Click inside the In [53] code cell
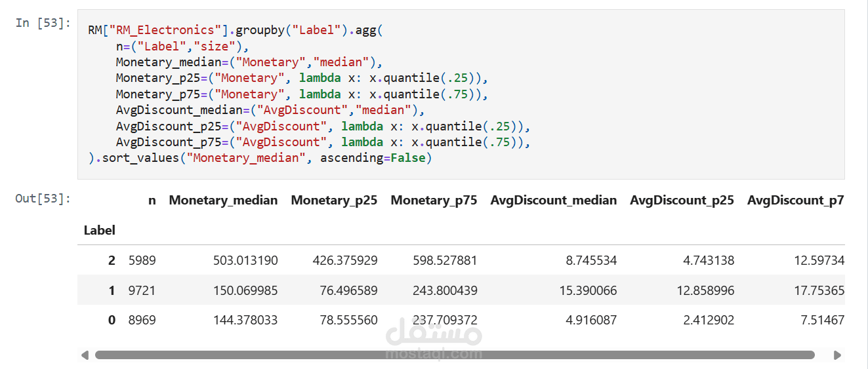The image size is (868, 369). click(x=461, y=94)
